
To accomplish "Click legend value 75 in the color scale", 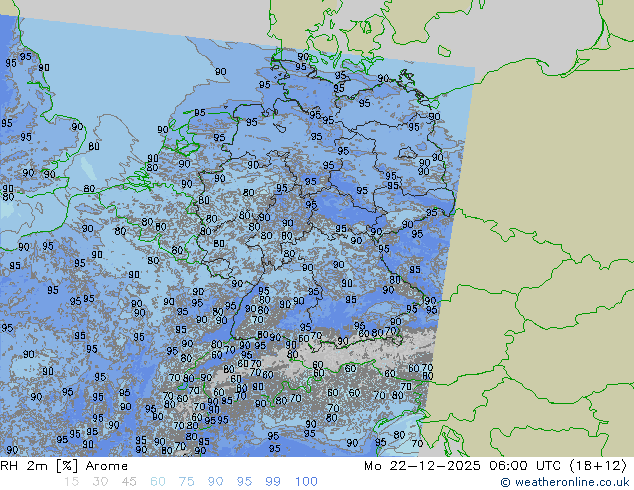I will [x=186, y=482].
